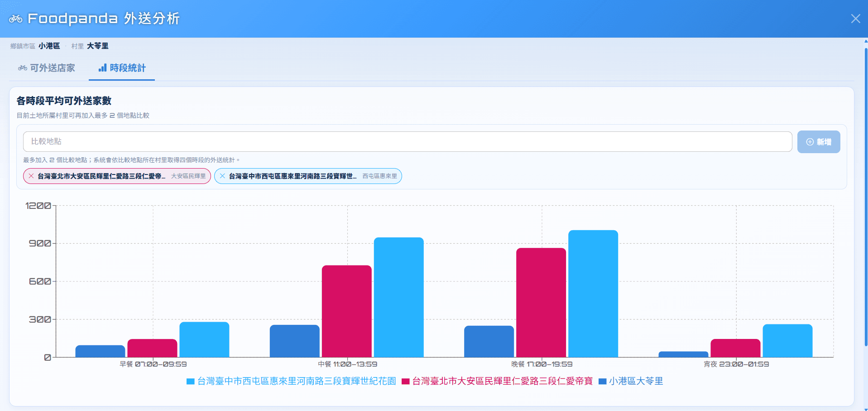This screenshot has width=868, height=411.
Task: Click the 各時段平均可外送家數 heading
Action: [64, 101]
